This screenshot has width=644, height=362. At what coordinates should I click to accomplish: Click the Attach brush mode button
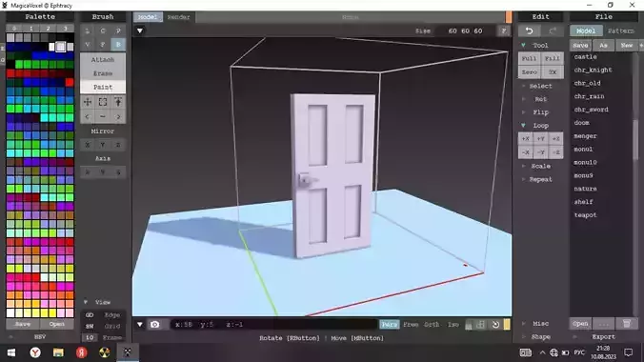coord(103,60)
